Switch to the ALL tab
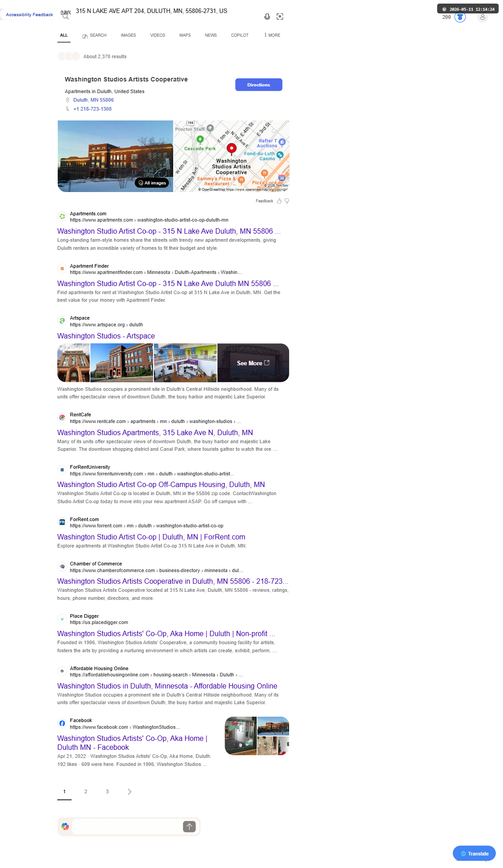Viewport: 503px width, 868px height. pyautogui.click(x=64, y=35)
